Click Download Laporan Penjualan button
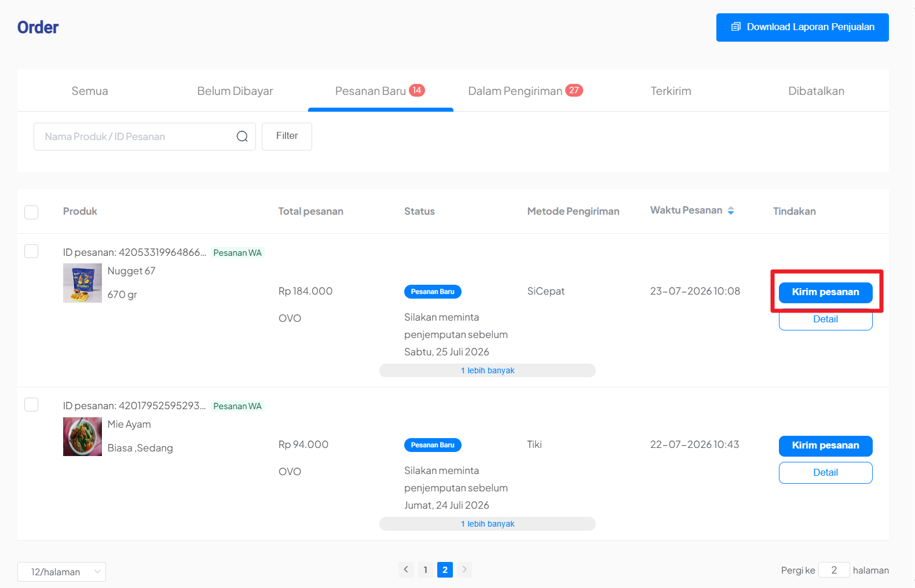The image size is (915, 588). (x=803, y=27)
